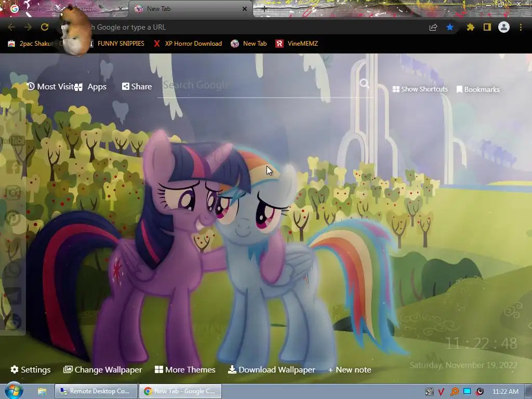Click the Share button on the page
This screenshot has height=399, width=532.
[x=137, y=87]
